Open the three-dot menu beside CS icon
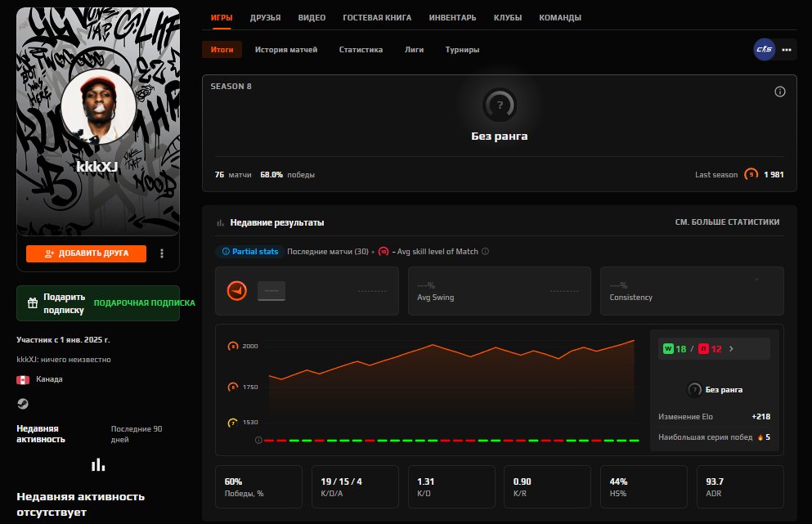 (x=787, y=50)
